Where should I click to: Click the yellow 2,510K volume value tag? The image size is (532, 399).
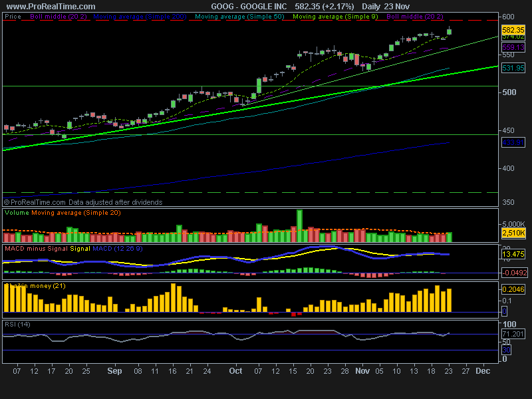click(x=513, y=233)
